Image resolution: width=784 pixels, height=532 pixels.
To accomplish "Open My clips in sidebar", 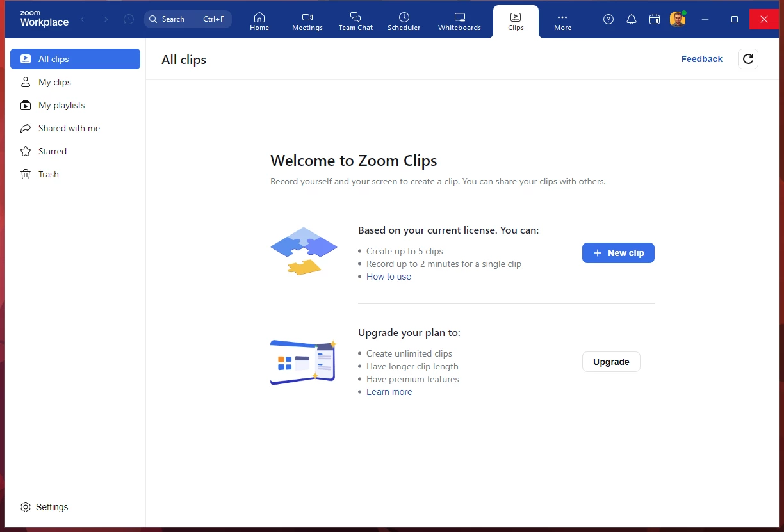I will point(75,82).
